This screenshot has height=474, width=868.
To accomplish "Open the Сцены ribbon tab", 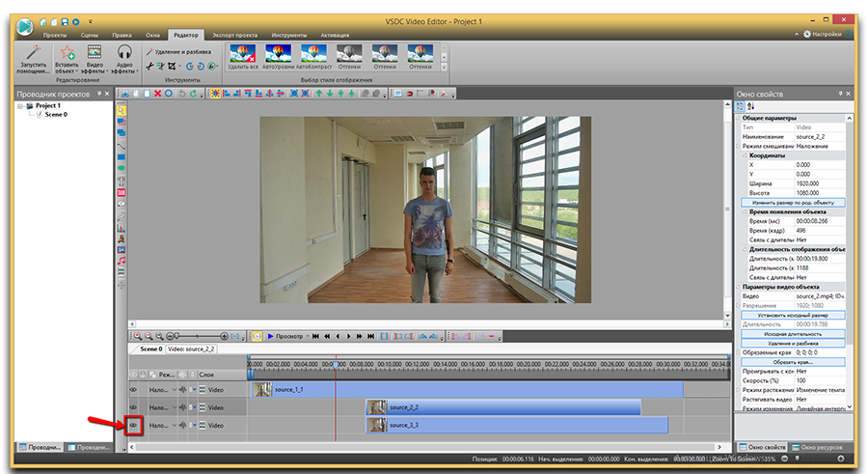I will pyautogui.click(x=89, y=35).
